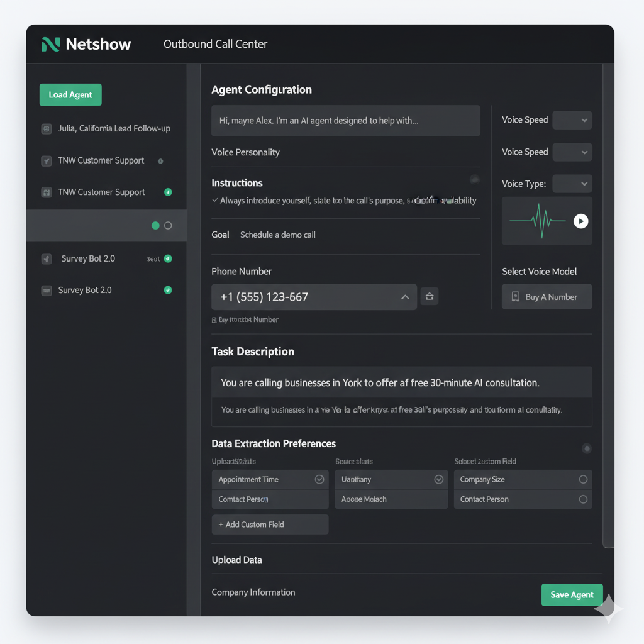Open the Voice Speed dropdown
Screen dimensions: 644x644
pos(572,120)
